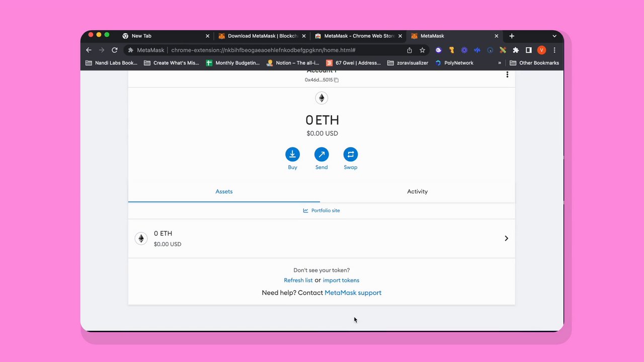Click the import tokens link
This screenshot has height=362, width=644.
(x=341, y=280)
